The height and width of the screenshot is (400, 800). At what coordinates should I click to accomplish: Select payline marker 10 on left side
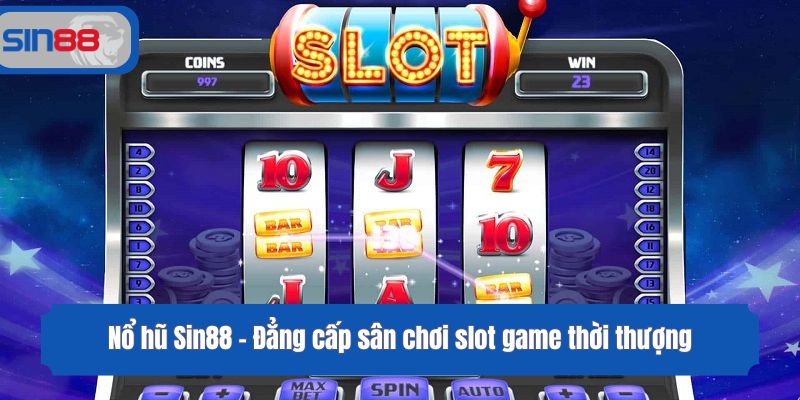140,208
